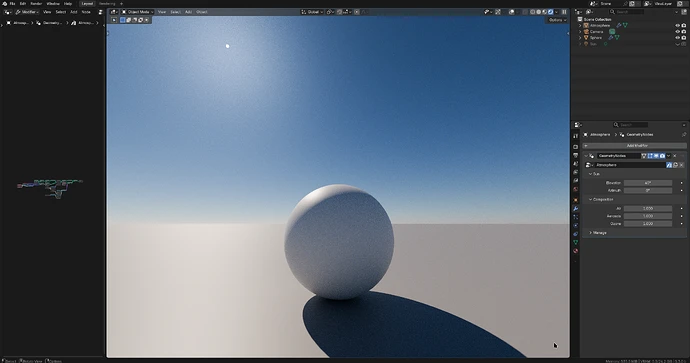
Task: Hide Camera in viewport with eye icon
Action: click(x=678, y=32)
